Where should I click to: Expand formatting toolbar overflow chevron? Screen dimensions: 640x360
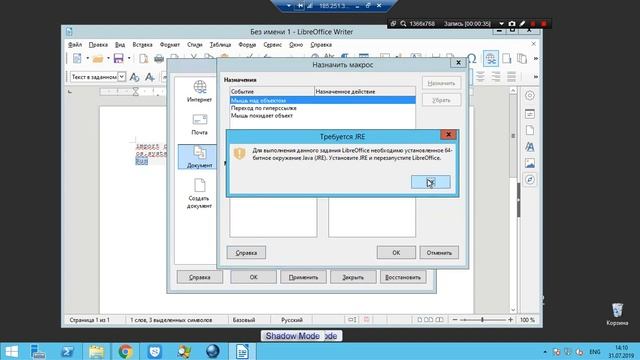[536, 77]
